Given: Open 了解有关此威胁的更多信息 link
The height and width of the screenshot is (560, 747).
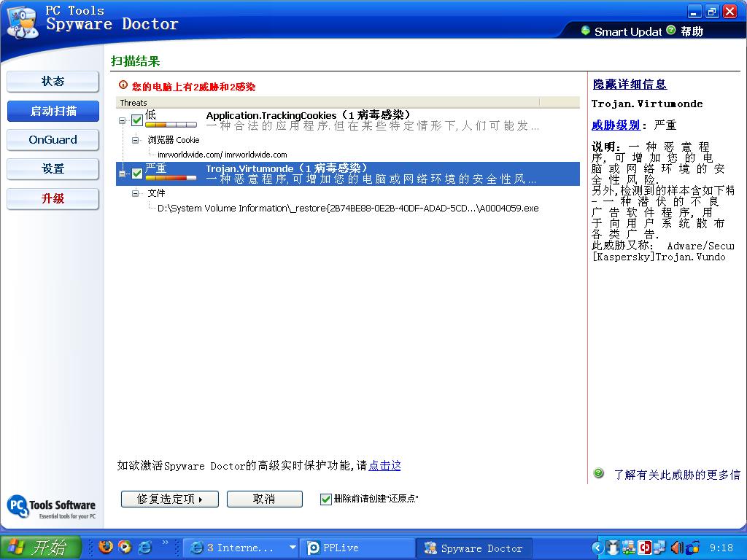Looking at the screenshot, I should pyautogui.click(x=676, y=475).
